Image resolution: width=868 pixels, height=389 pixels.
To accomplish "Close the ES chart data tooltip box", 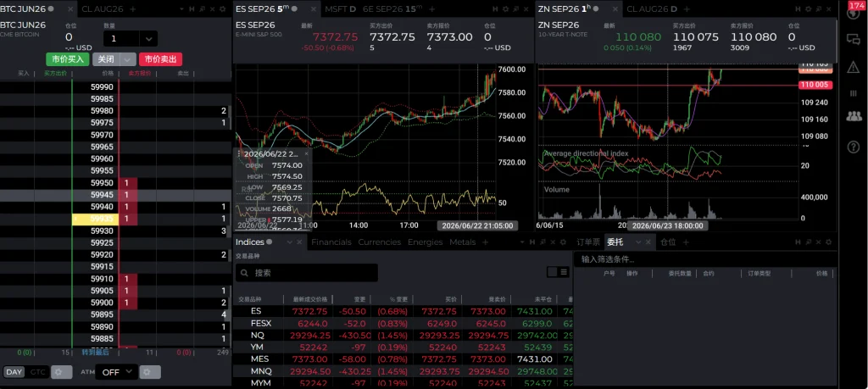I will [305, 154].
